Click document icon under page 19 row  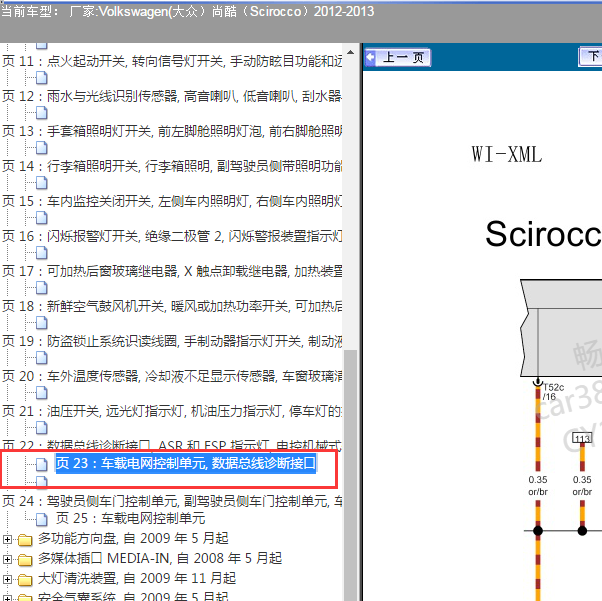(x=41, y=358)
